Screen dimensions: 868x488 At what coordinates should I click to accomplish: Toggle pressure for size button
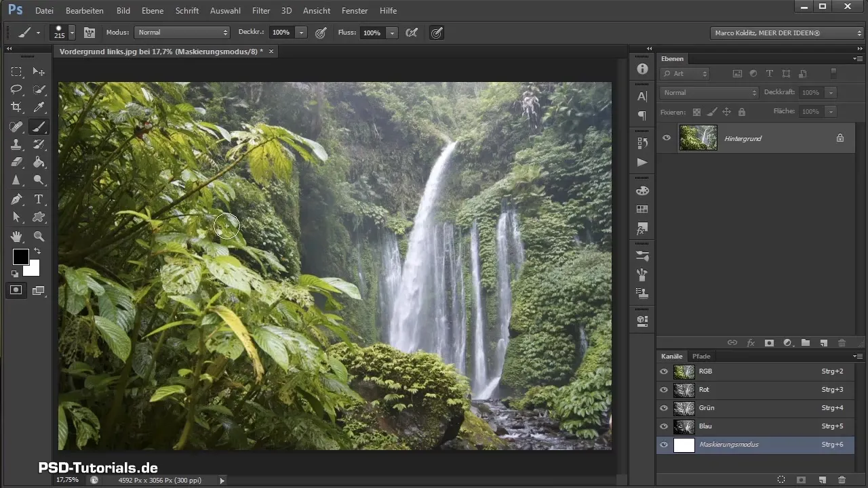point(437,32)
